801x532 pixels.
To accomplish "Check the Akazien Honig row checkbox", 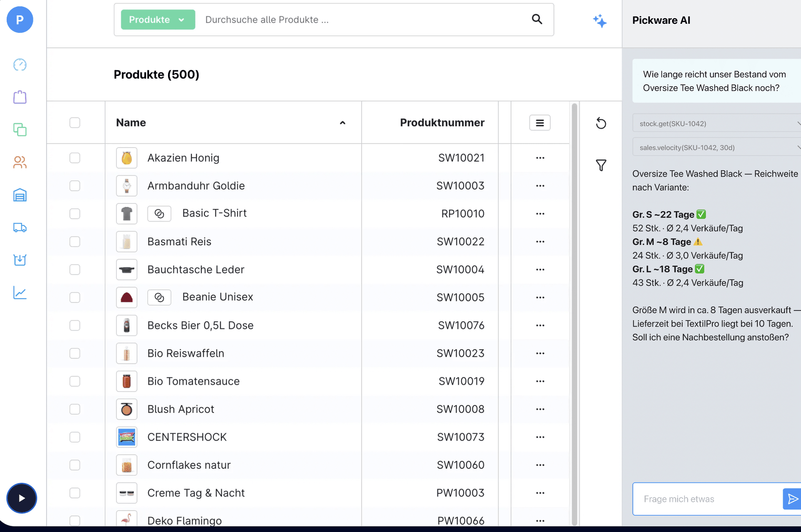I will point(75,158).
